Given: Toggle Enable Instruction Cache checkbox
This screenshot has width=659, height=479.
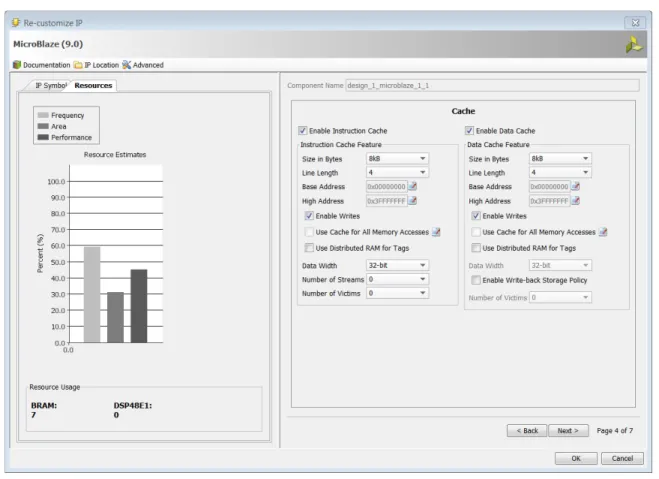Looking at the screenshot, I should click(303, 131).
